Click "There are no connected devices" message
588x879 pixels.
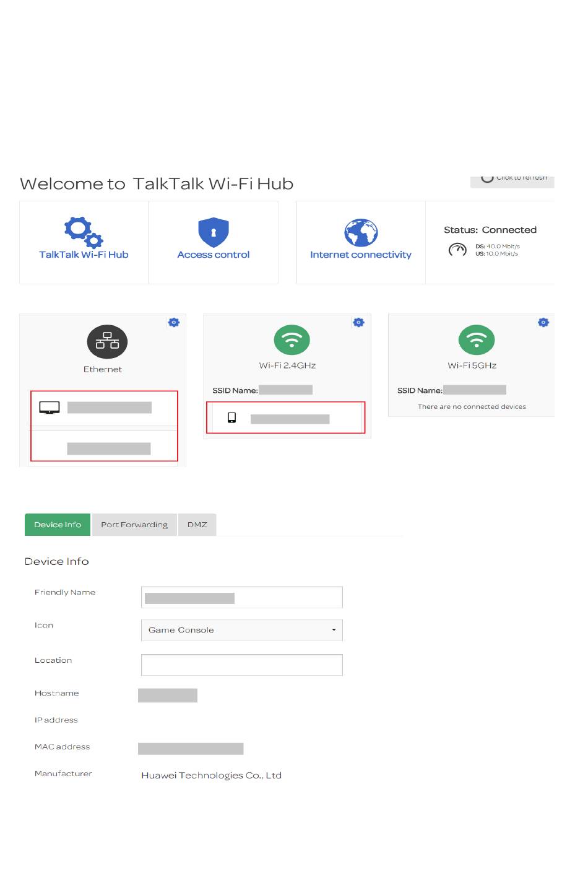[472, 407]
